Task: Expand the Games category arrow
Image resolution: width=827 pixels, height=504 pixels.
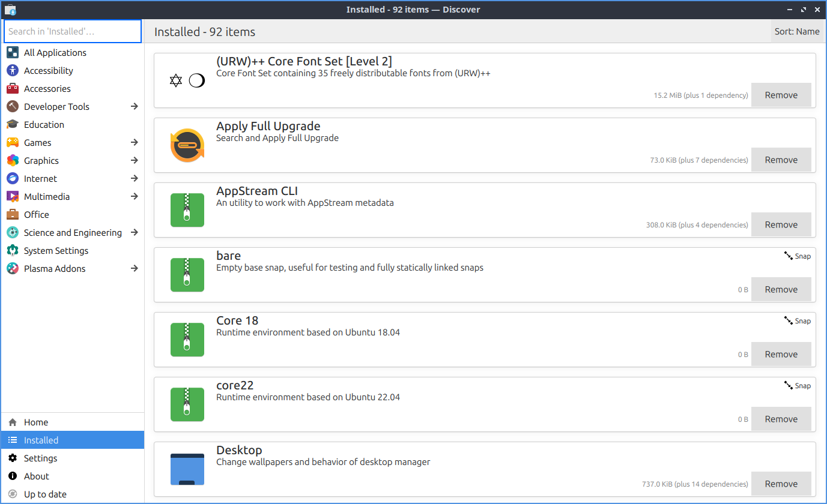Action: [135, 143]
